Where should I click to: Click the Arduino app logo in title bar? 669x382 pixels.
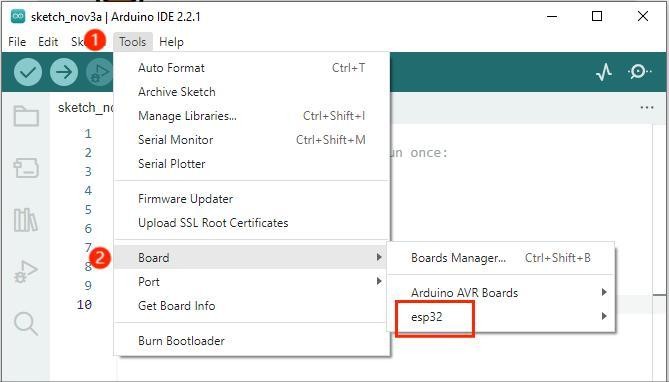[x=18, y=17]
